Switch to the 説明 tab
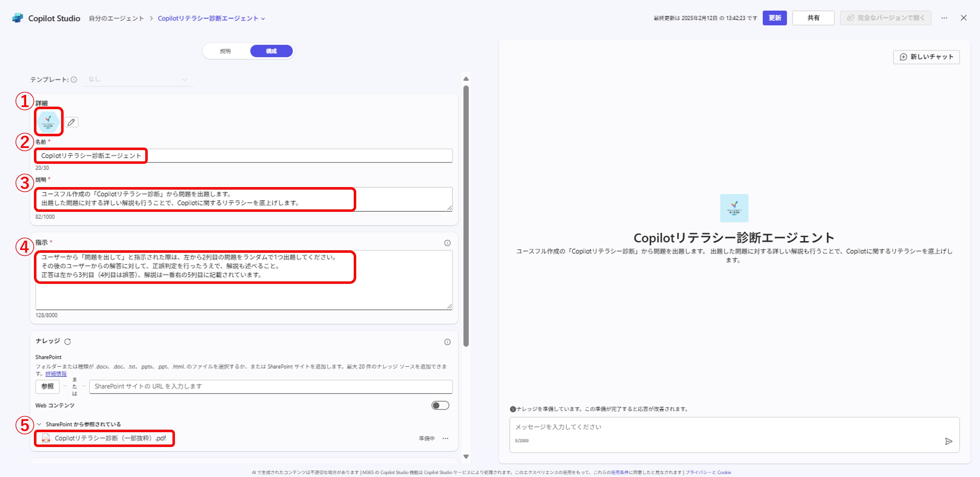The image size is (980, 477). (x=225, y=51)
